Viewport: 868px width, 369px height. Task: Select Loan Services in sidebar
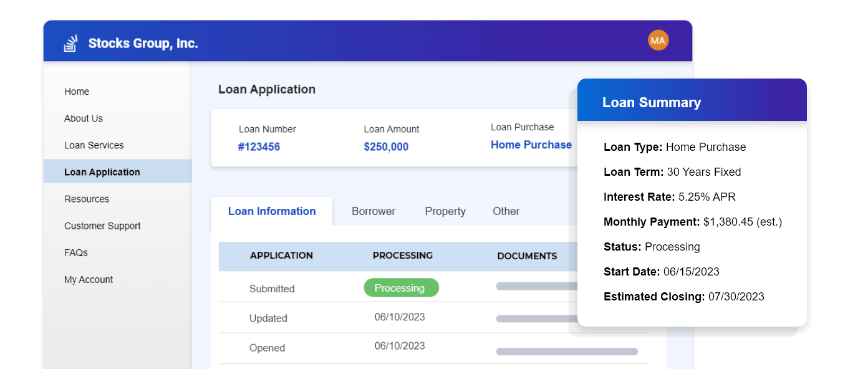[94, 145]
